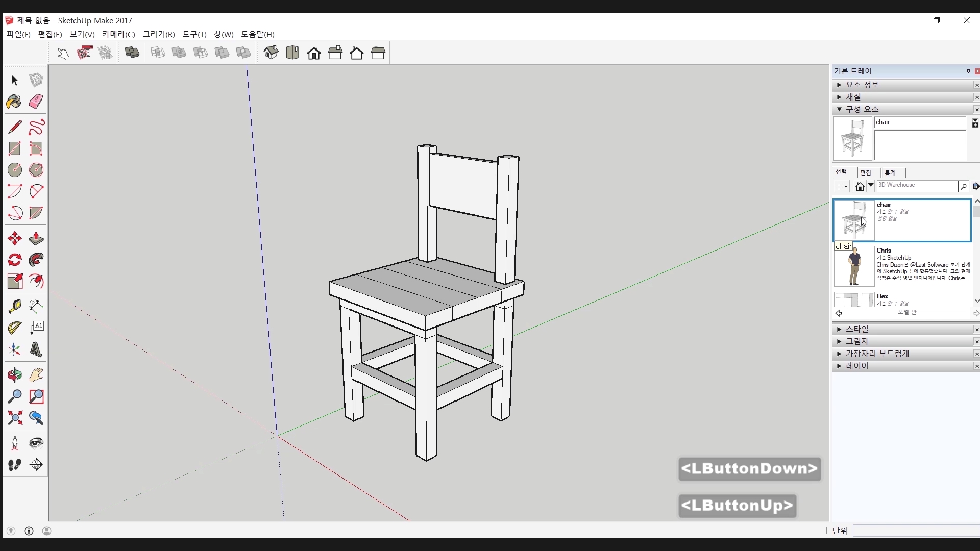Viewport: 980px width, 551px height.
Task: Open the components navigation dropdown arrow
Action: pyautogui.click(x=871, y=186)
